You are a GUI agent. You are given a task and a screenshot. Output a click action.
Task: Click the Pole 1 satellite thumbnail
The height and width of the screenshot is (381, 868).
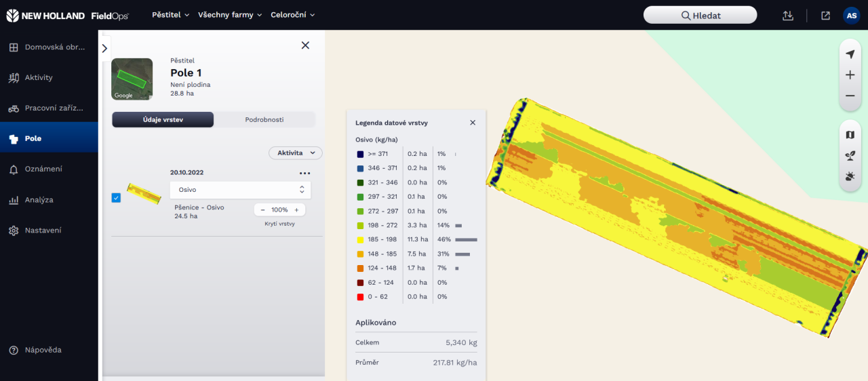(x=132, y=79)
